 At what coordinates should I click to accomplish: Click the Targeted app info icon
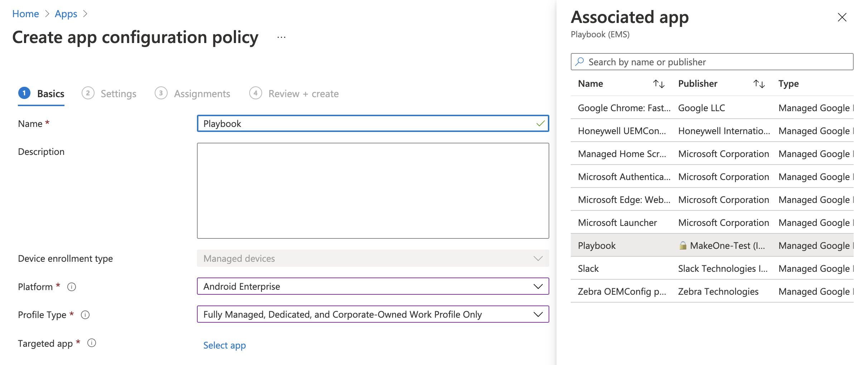click(92, 343)
